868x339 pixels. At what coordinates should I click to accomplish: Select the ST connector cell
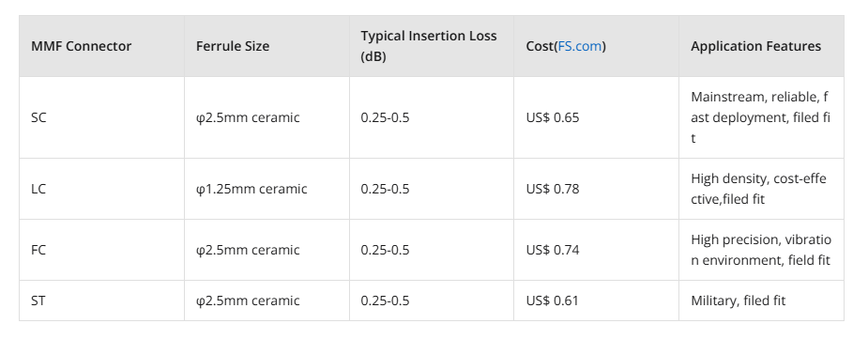[x=102, y=300]
